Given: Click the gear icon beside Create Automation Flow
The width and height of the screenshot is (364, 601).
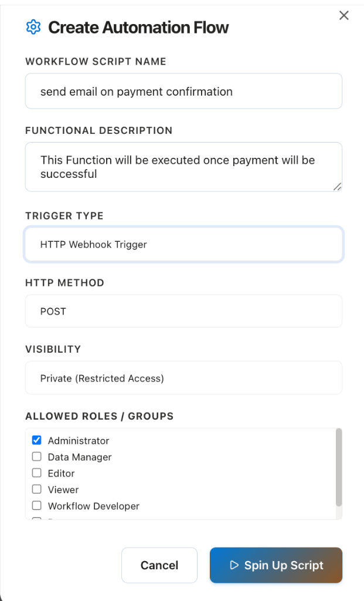Looking at the screenshot, I should point(33,27).
